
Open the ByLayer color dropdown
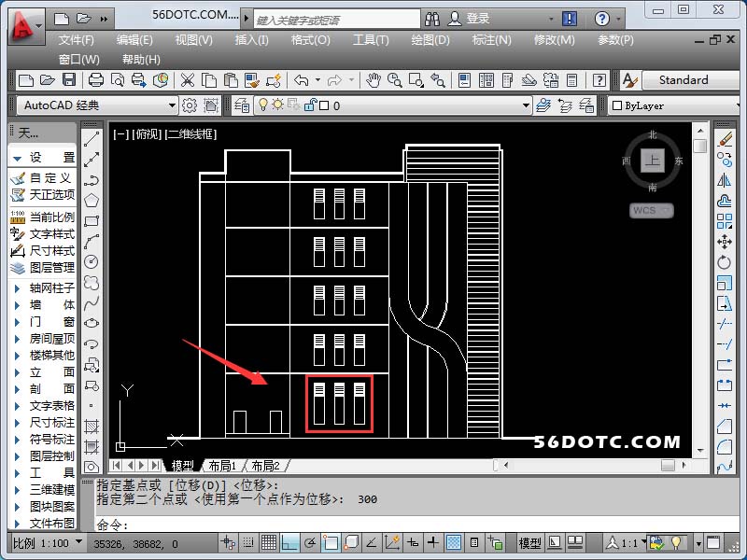(674, 105)
